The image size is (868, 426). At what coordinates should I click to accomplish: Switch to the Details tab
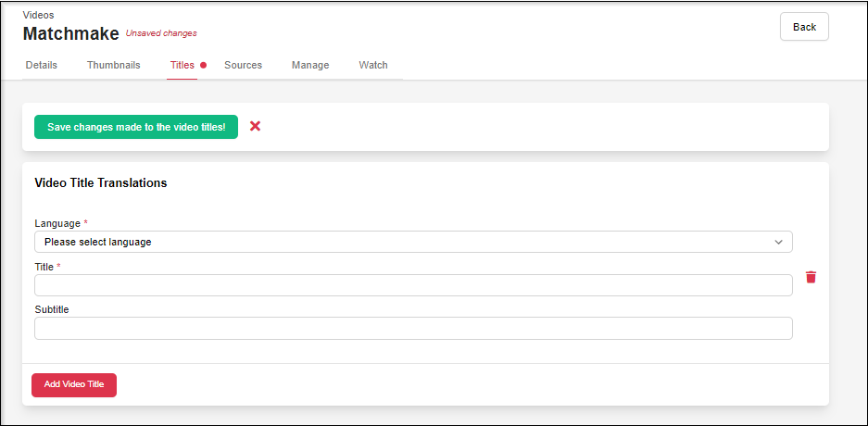point(41,66)
